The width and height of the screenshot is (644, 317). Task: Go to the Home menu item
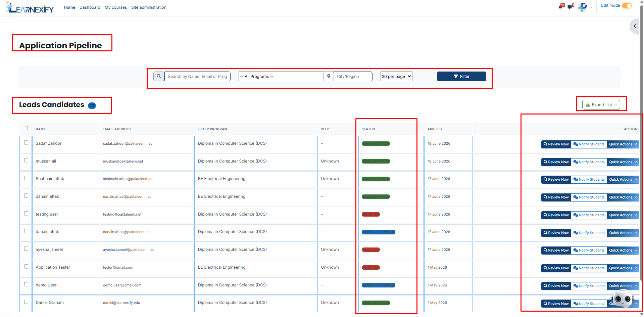pos(69,7)
